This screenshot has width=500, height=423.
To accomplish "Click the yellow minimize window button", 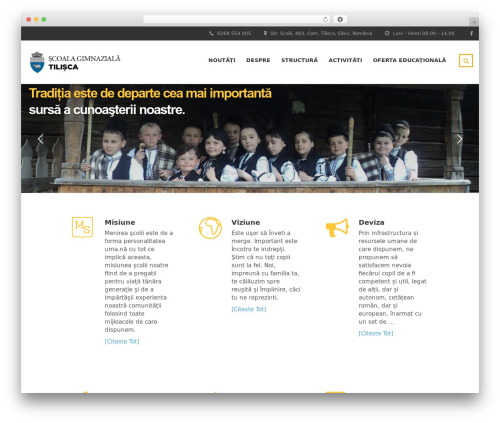I will coord(36,20).
